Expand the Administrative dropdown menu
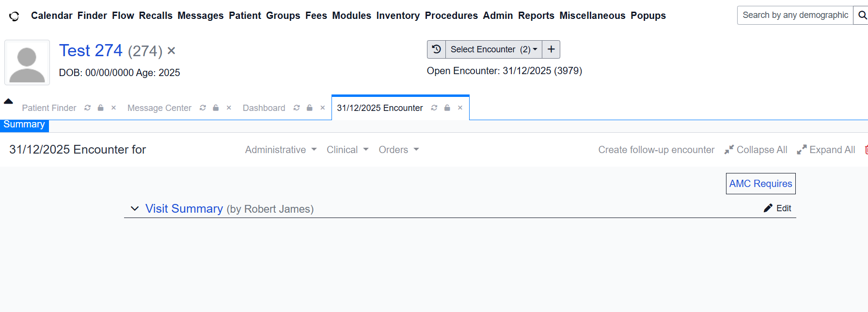The height and width of the screenshot is (312, 868). 281,150
